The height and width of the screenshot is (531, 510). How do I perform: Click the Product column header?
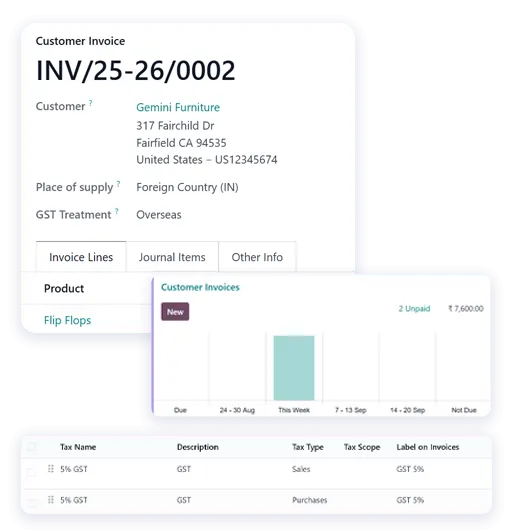(x=64, y=289)
